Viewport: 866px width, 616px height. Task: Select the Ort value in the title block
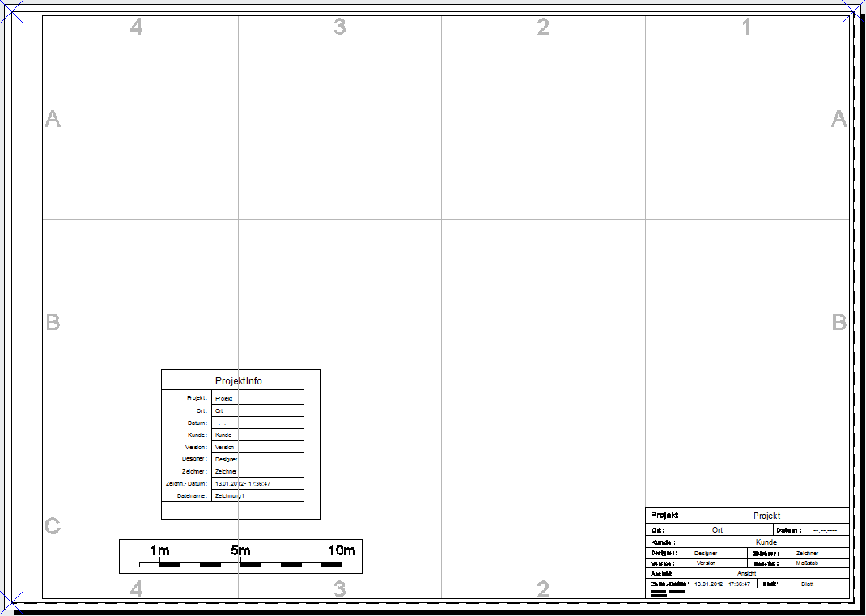click(718, 530)
